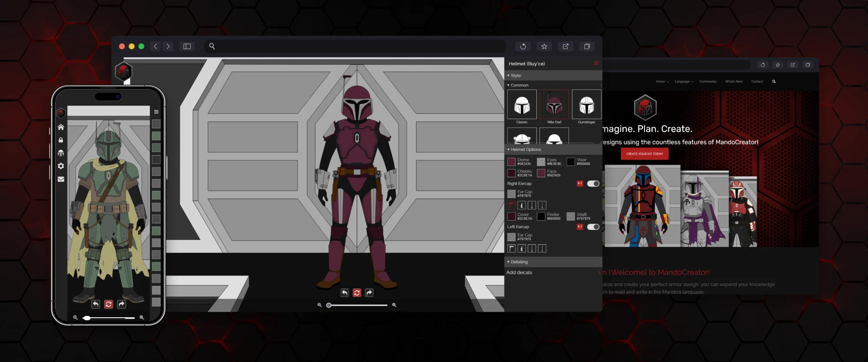This screenshot has width=868, height=362.
Task: Select the Classic helmet style
Action: tap(522, 104)
